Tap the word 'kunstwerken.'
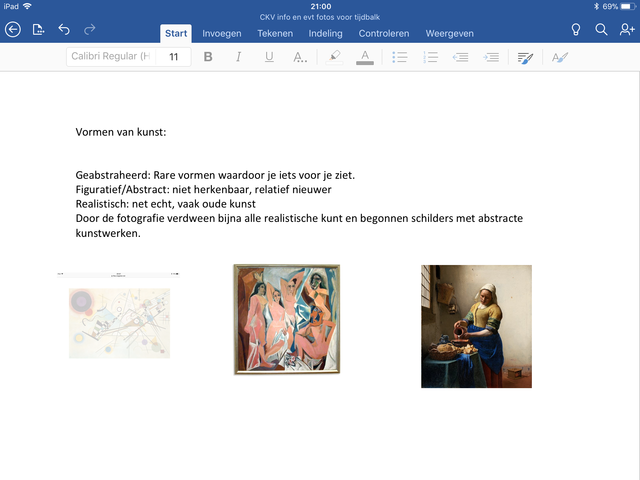This screenshot has height=480, width=640. pyautogui.click(x=108, y=233)
